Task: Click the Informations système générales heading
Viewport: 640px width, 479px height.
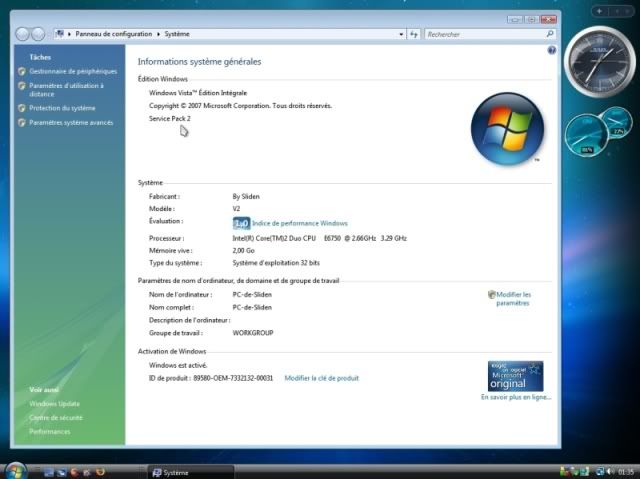Action: point(199,62)
